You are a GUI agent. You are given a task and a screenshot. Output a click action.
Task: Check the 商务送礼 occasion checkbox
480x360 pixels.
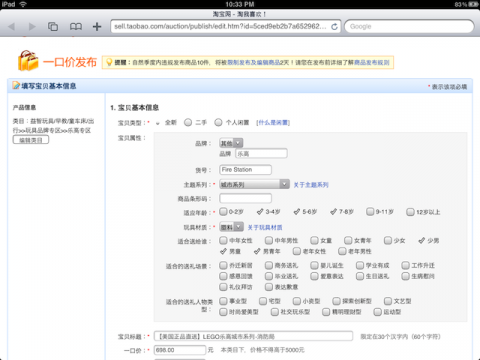[x=269, y=265]
